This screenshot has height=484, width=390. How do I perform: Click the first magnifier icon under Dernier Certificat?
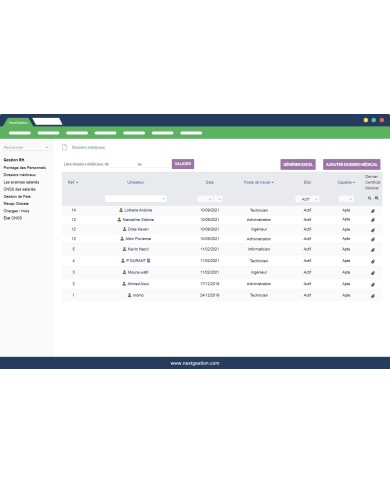369,198
